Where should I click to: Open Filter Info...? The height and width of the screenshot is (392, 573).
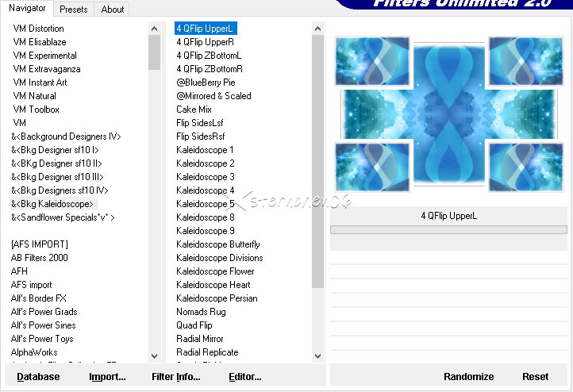coord(176,377)
